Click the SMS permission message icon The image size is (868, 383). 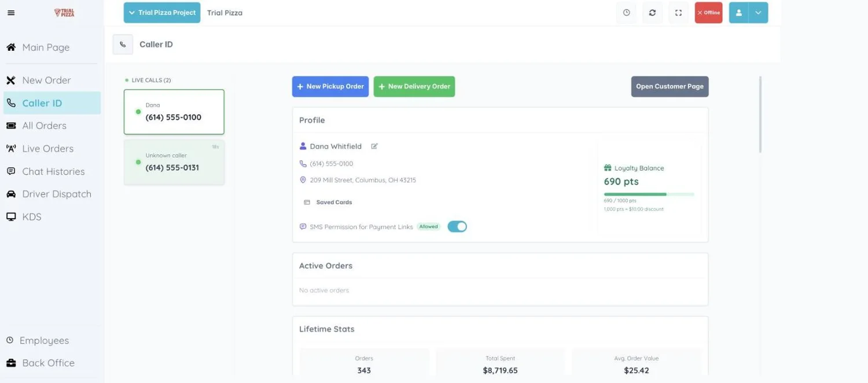303,227
